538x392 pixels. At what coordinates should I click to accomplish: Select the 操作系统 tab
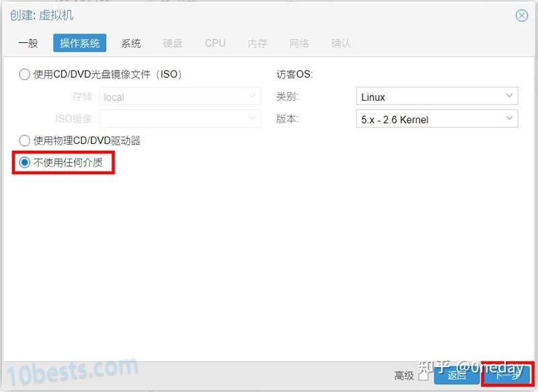pos(79,43)
